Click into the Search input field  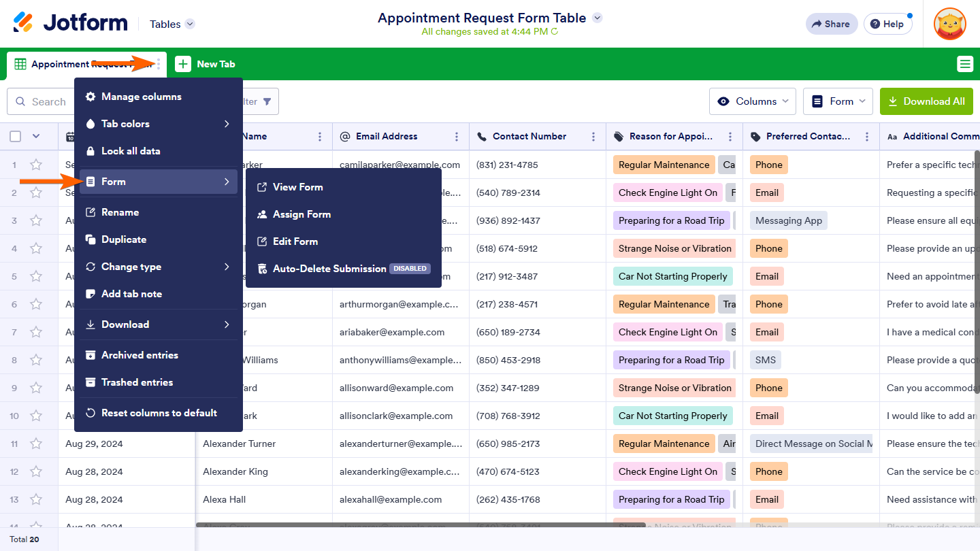49,101
